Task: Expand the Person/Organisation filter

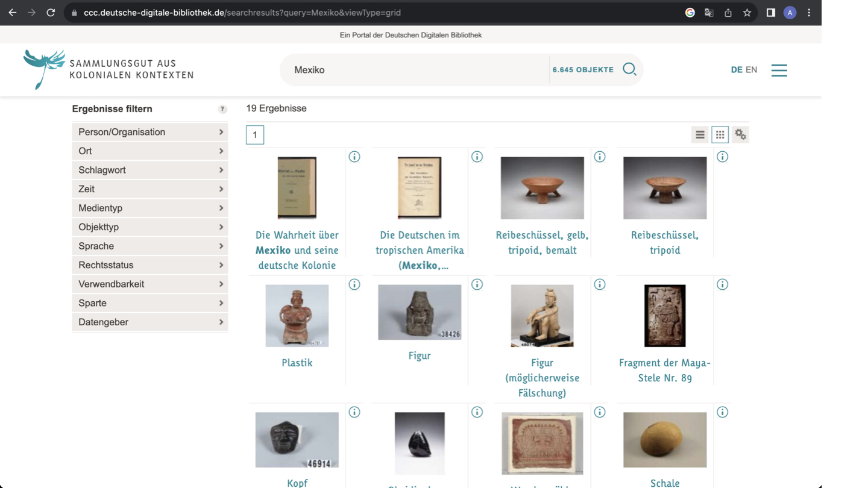Action: coord(149,132)
